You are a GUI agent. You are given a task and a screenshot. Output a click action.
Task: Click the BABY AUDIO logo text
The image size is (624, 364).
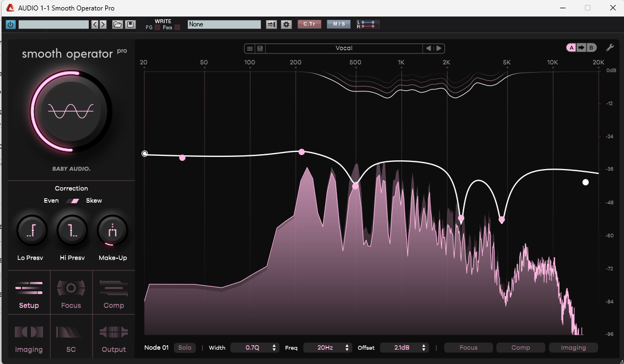coord(72,169)
